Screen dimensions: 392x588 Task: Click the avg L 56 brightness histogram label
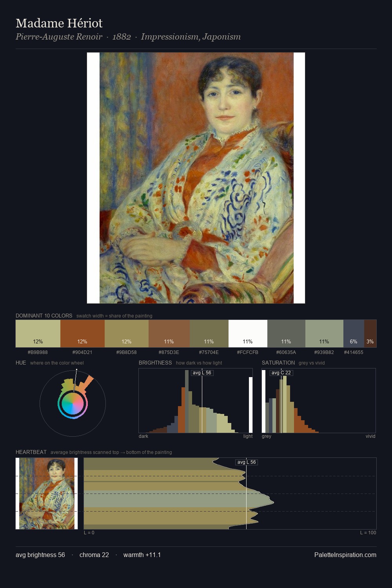[x=202, y=373]
